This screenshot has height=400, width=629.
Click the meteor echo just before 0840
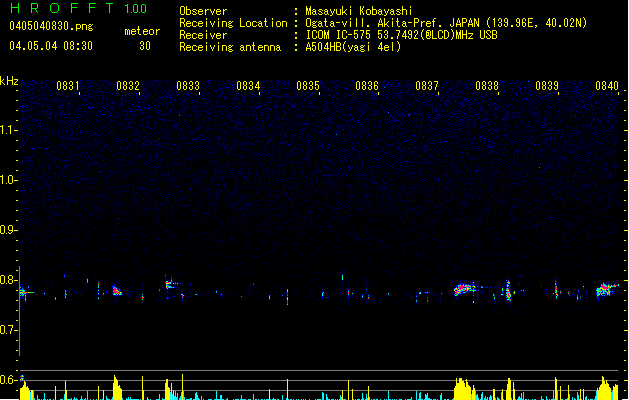coord(607,290)
